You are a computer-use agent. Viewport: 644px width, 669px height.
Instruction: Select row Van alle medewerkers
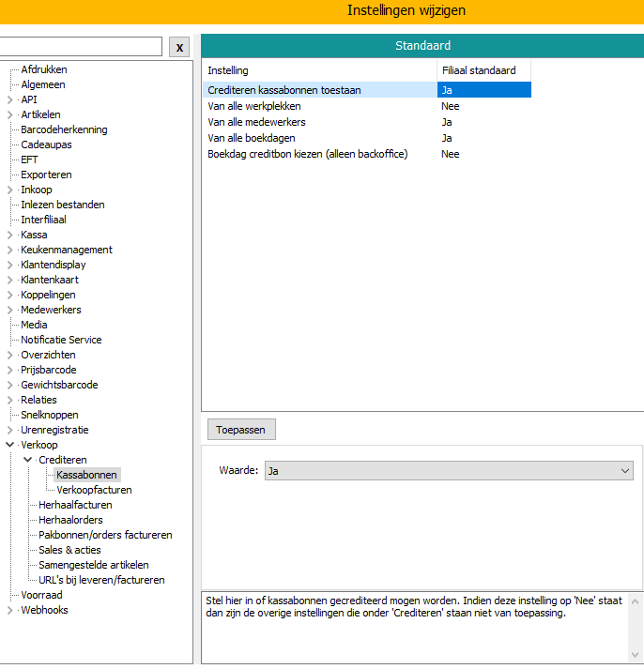tap(367, 122)
